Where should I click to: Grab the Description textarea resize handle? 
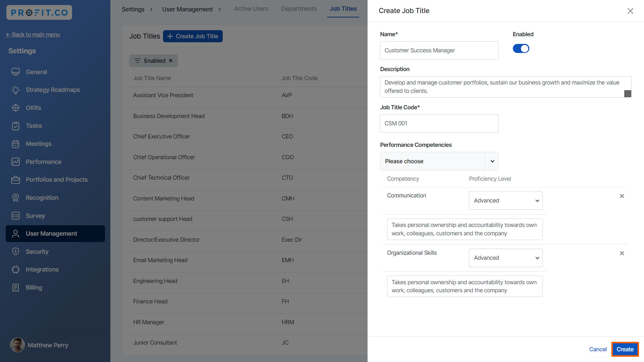pyautogui.click(x=628, y=94)
